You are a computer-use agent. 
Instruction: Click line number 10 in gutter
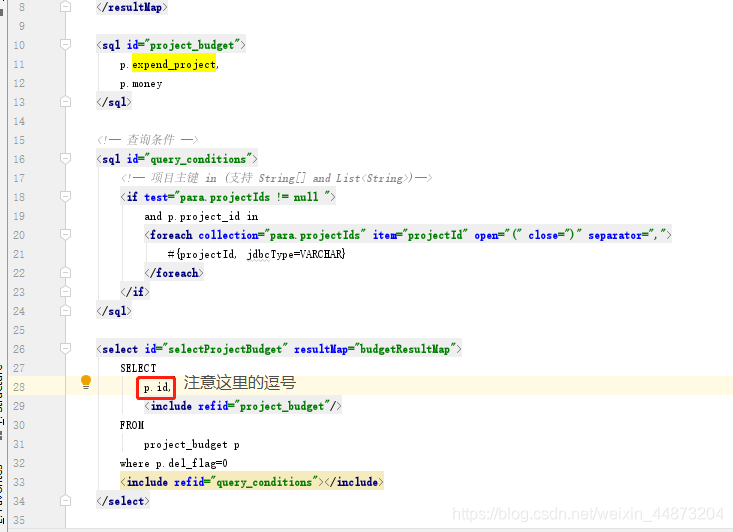coord(19,45)
